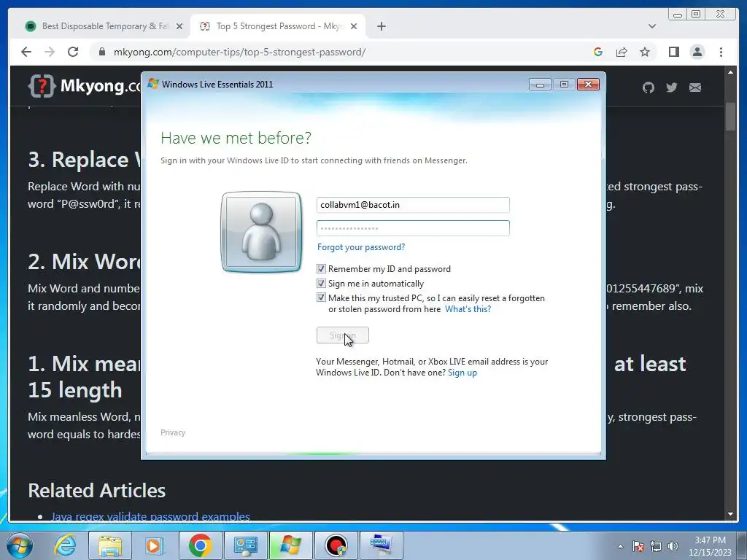747x560 pixels.
Task: Toggle Sign me in automatically checkbox
Action: click(x=322, y=284)
